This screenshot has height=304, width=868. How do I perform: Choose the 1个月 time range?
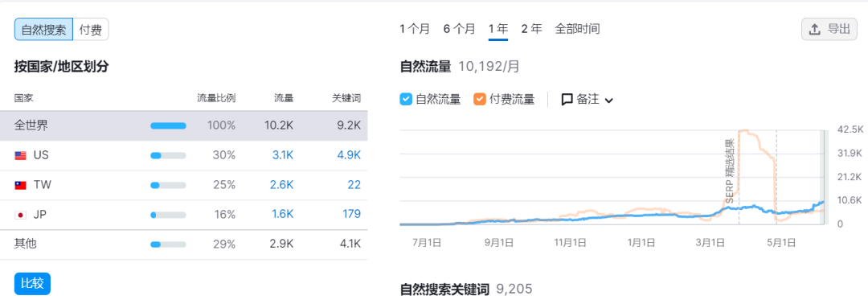(415, 29)
